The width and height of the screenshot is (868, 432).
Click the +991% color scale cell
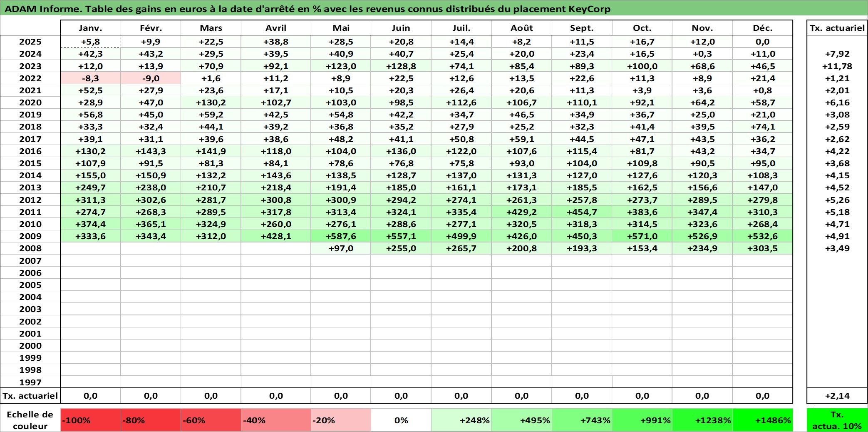(642, 420)
